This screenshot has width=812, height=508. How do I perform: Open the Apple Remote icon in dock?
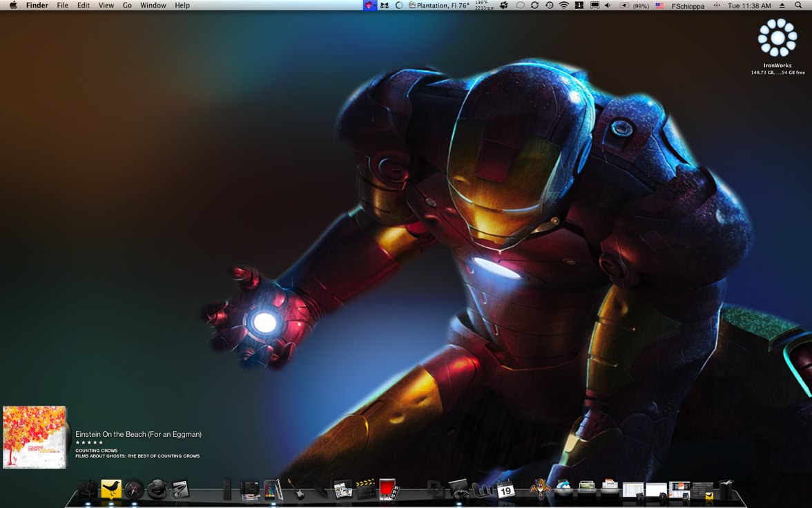point(226,489)
